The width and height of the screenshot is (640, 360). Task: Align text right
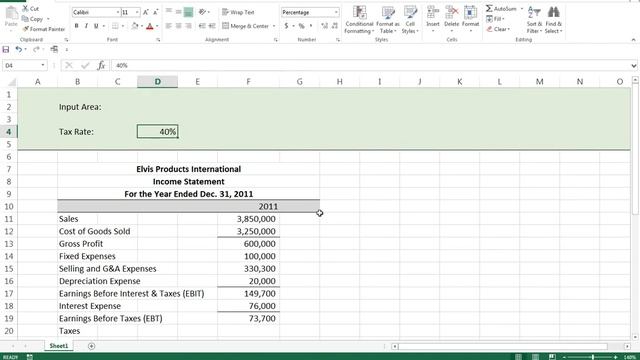pos(188,26)
